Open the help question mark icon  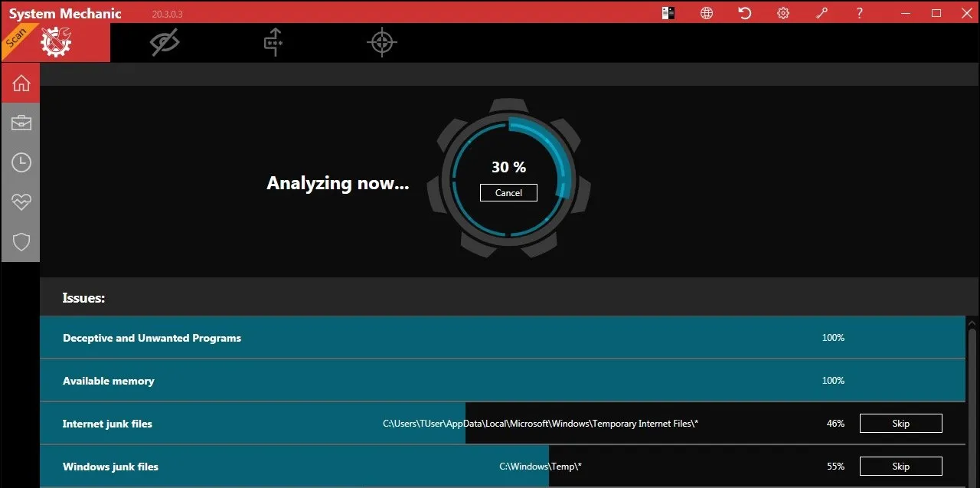click(860, 13)
